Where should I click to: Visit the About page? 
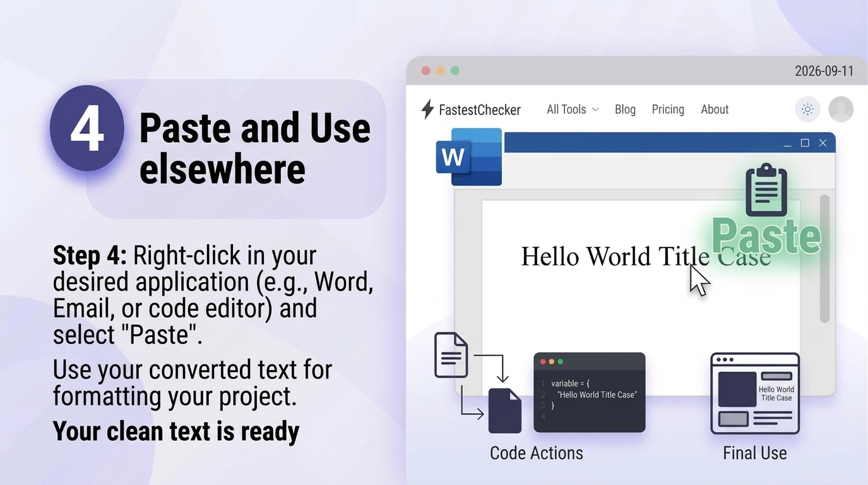coord(715,109)
